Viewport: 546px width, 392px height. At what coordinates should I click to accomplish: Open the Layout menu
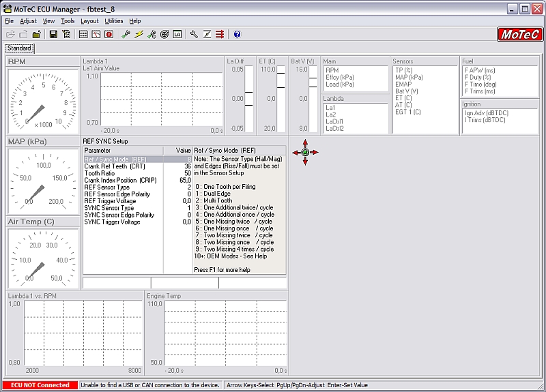(x=89, y=21)
